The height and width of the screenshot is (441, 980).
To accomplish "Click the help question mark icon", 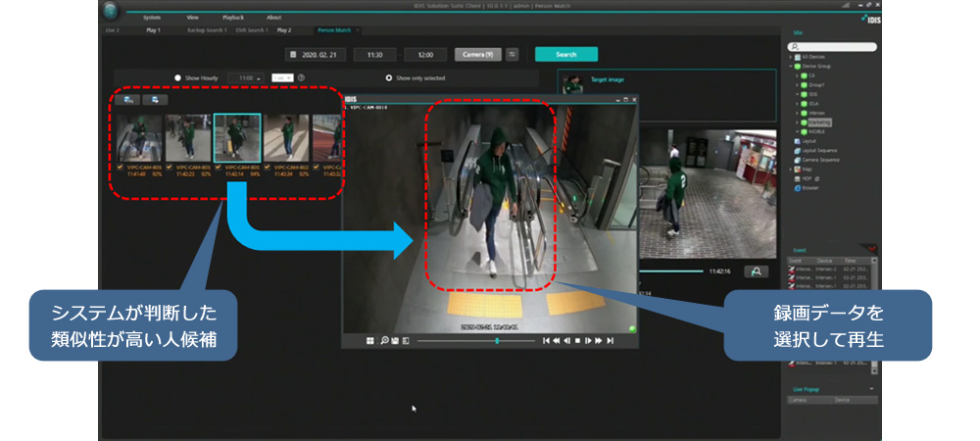I will [x=301, y=76].
